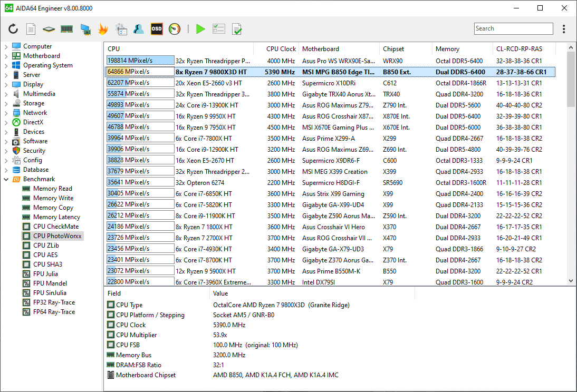This screenshot has width=577, height=392.
Task: Select Devices in the tree
Action: pos(33,132)
